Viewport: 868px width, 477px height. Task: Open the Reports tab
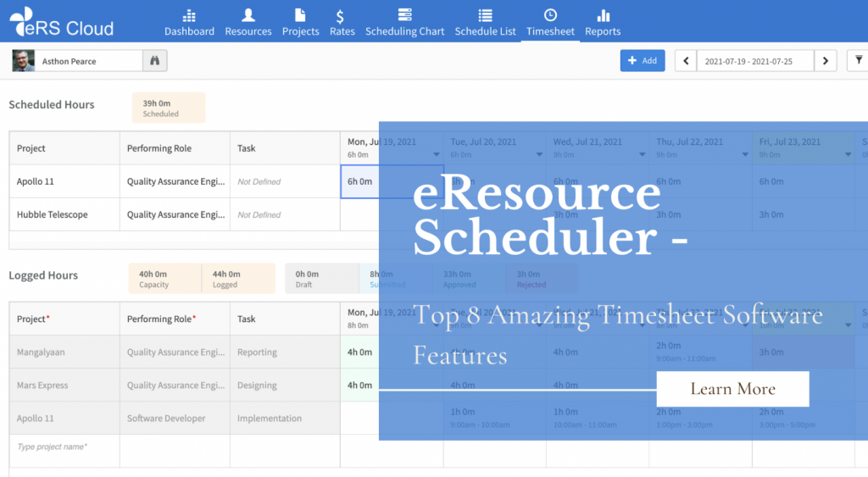tap(603, 23)
